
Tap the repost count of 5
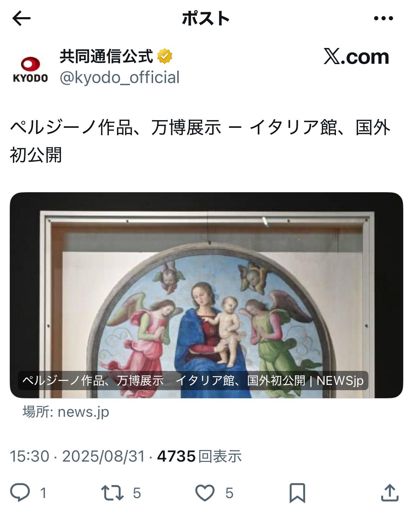[x=137, y=493]
